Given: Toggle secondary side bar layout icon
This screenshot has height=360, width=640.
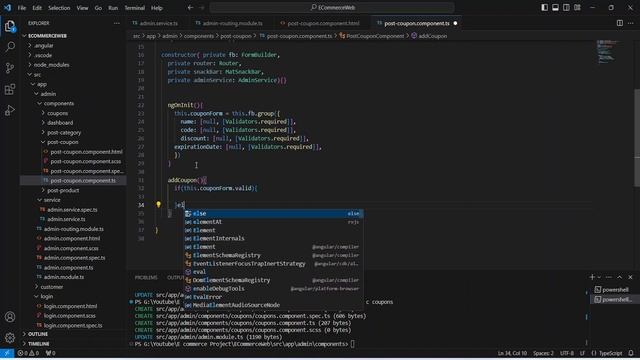Looking at the screenshot, I should (x=566, y=7).
